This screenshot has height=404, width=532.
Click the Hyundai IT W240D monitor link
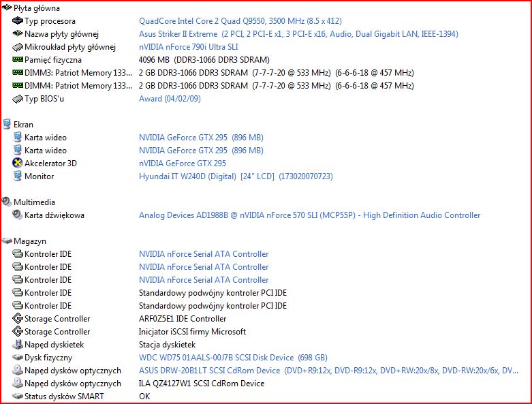pyautogui.click(x=236, y=176)
